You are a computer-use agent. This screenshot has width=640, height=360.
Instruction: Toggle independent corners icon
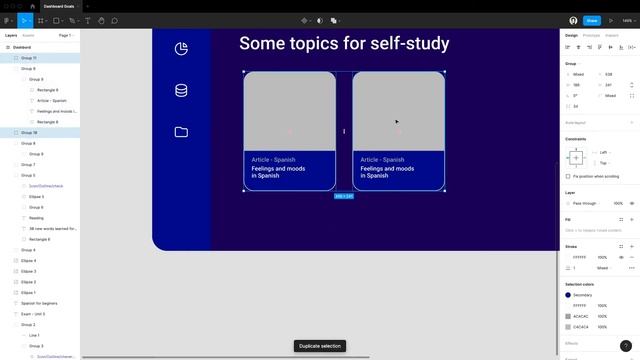[x=632, y=96]
